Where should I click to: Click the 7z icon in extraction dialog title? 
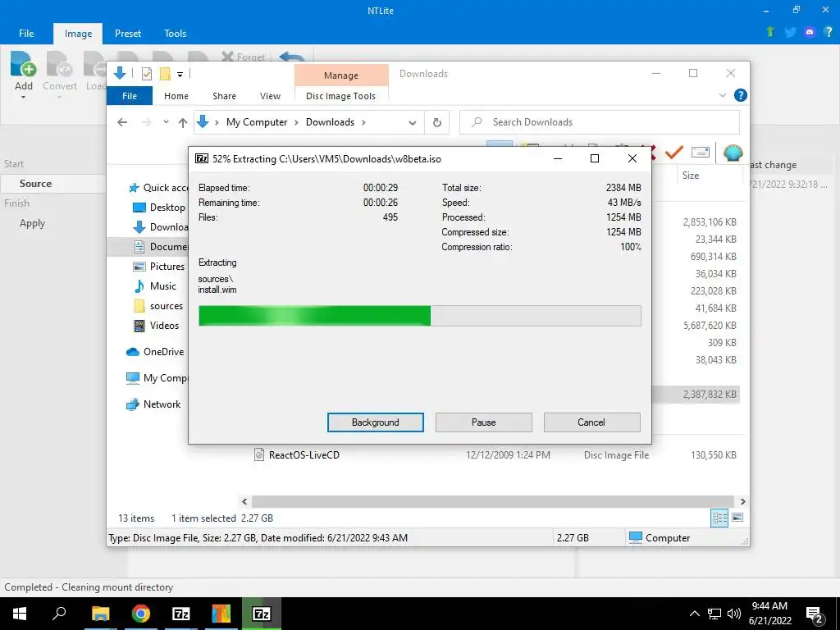coord(202,158)
